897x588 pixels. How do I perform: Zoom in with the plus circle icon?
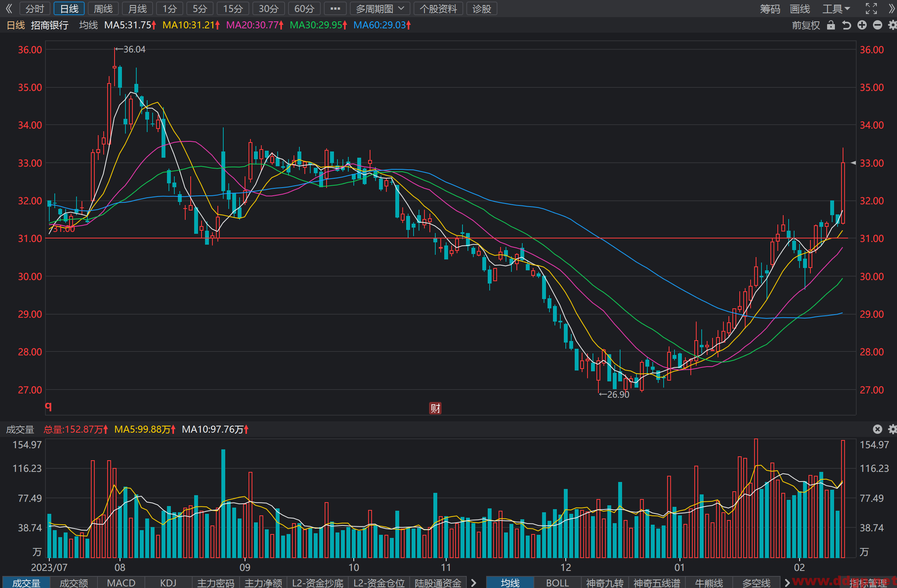point(862,25)
